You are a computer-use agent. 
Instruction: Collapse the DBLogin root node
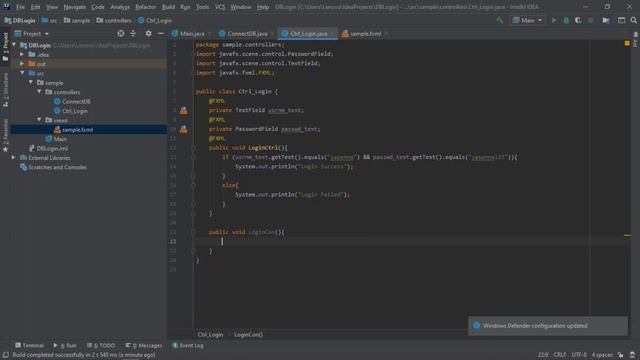[14, 45]
